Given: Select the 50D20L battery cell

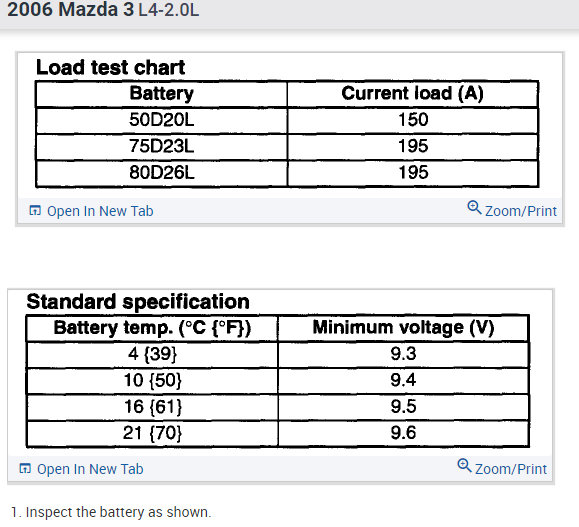Looking at the screenshot, I should tap(161, 120).
